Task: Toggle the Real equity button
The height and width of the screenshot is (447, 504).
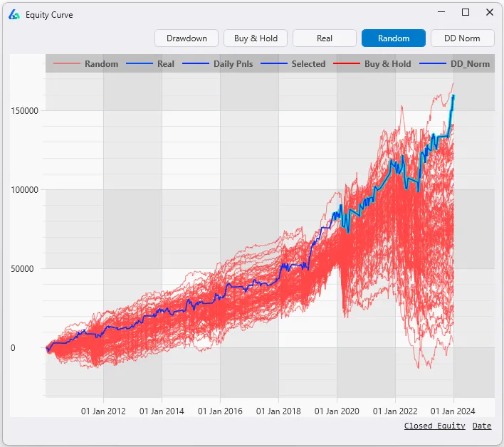Action: coord(325,38)
